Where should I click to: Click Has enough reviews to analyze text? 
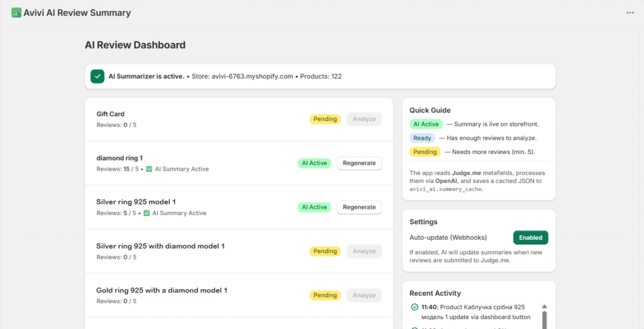[492, 138]
